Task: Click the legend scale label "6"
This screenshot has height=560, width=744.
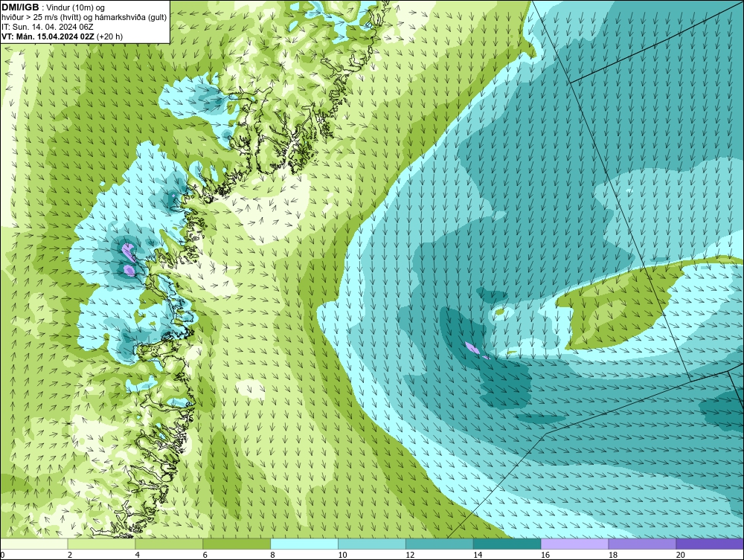Action: click(x=205, y=555)
